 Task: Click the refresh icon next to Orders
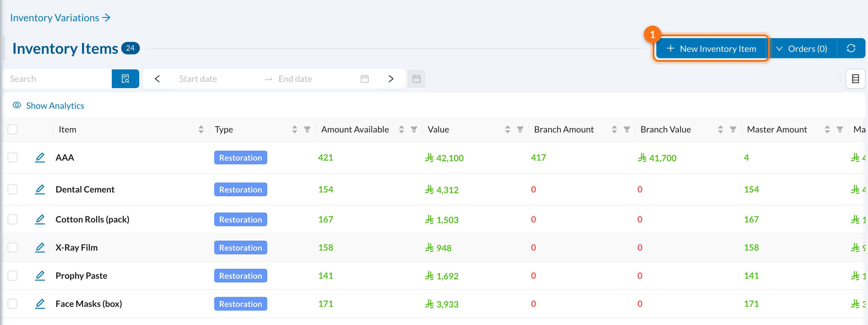point(851,48)
